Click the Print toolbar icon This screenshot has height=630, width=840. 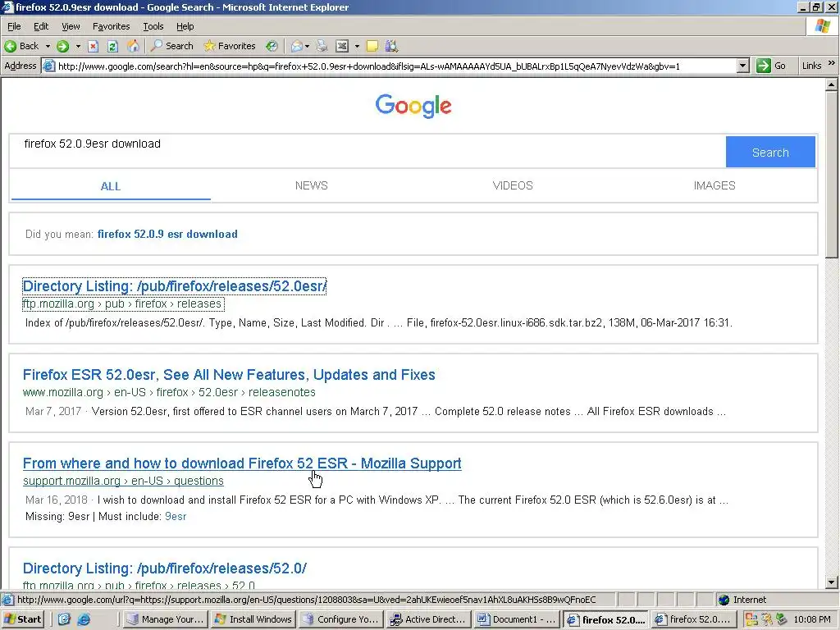pyautogui.click(x=322, y=46)
